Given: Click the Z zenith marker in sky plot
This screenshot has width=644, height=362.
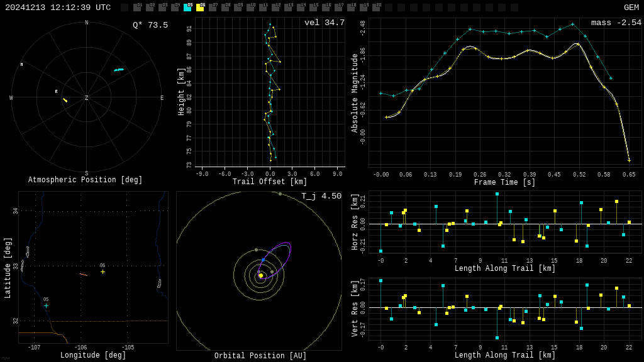Looking at the screenshot, I should [x=87, y=98].
